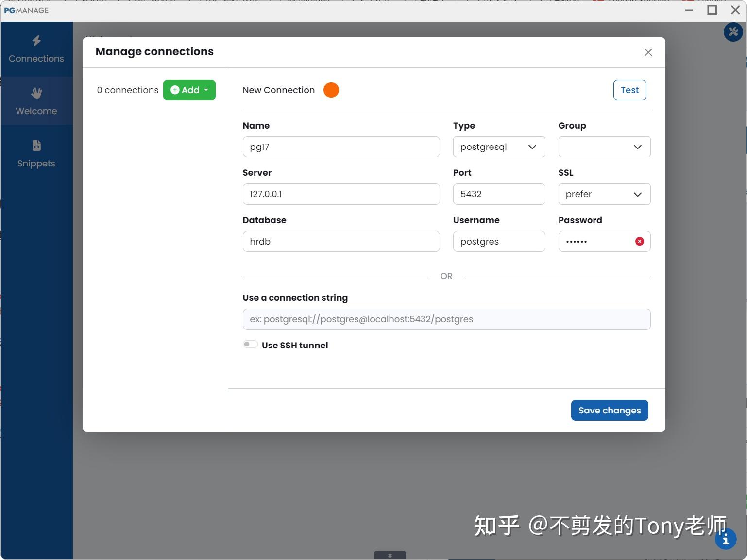Click the orange connection status circle
Image resolution: width=747 pixels, height=560 pixels.
[x=331, y=90]
